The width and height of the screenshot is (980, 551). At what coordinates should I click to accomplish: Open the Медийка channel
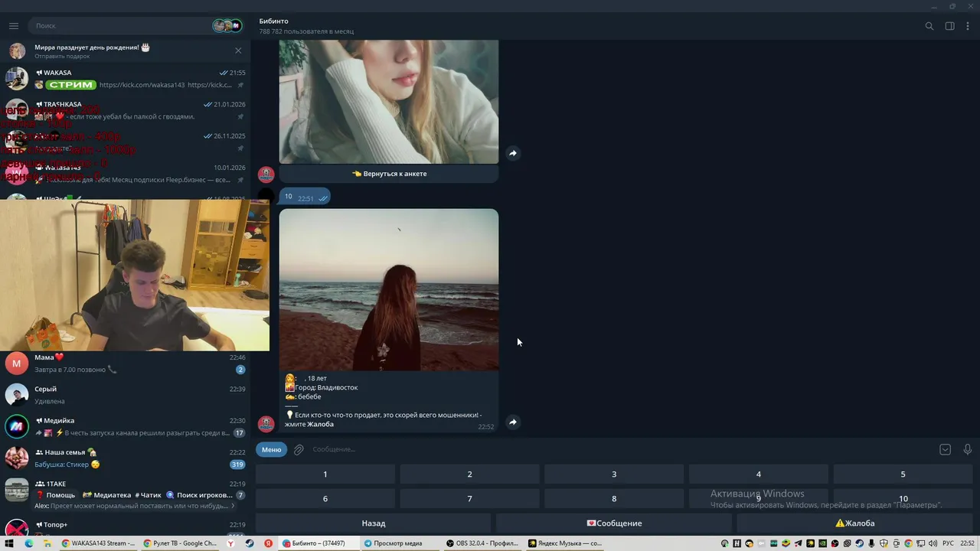[126, 426]
